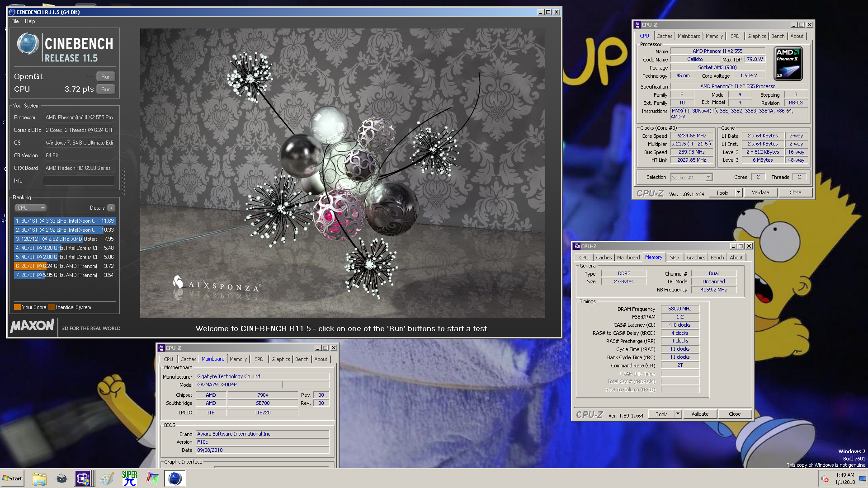Click the Cinebench title bar app icon
Viewport: 868px width, 488px height.
click(x=12, y=12)
